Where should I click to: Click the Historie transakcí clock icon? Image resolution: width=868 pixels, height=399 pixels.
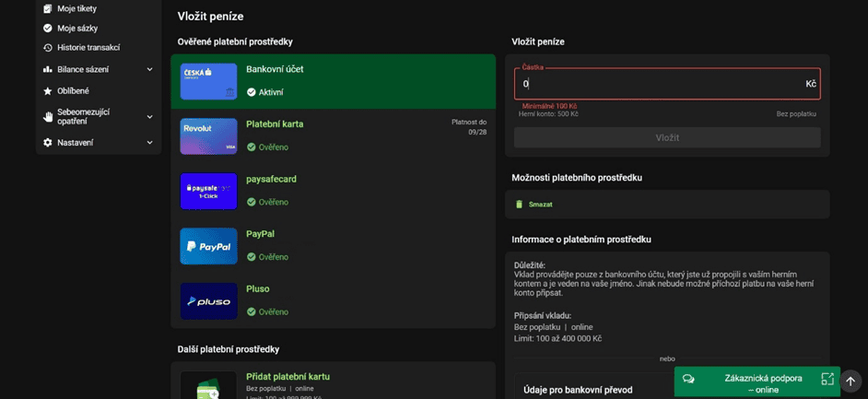coord(48,48)
